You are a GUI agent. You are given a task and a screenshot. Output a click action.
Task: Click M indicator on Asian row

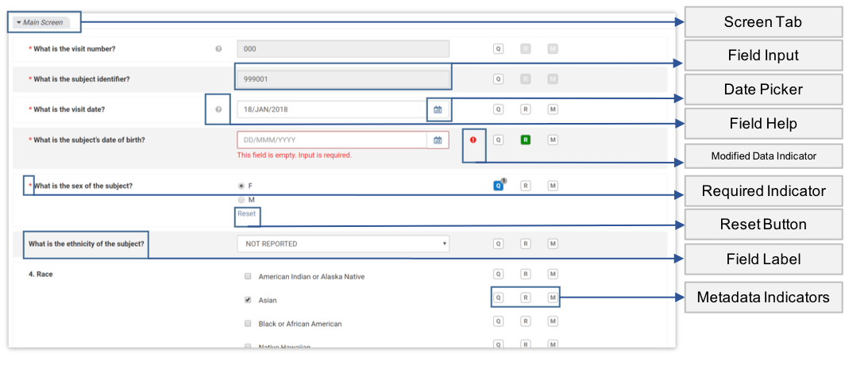pos(553,298)
